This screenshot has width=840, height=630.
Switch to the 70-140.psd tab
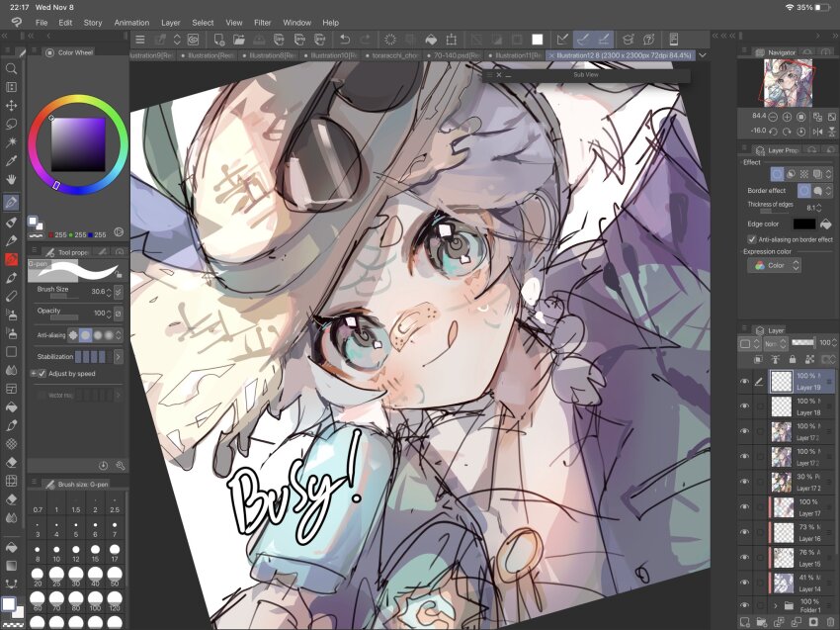pyautogui.click(x=455, y=55)
